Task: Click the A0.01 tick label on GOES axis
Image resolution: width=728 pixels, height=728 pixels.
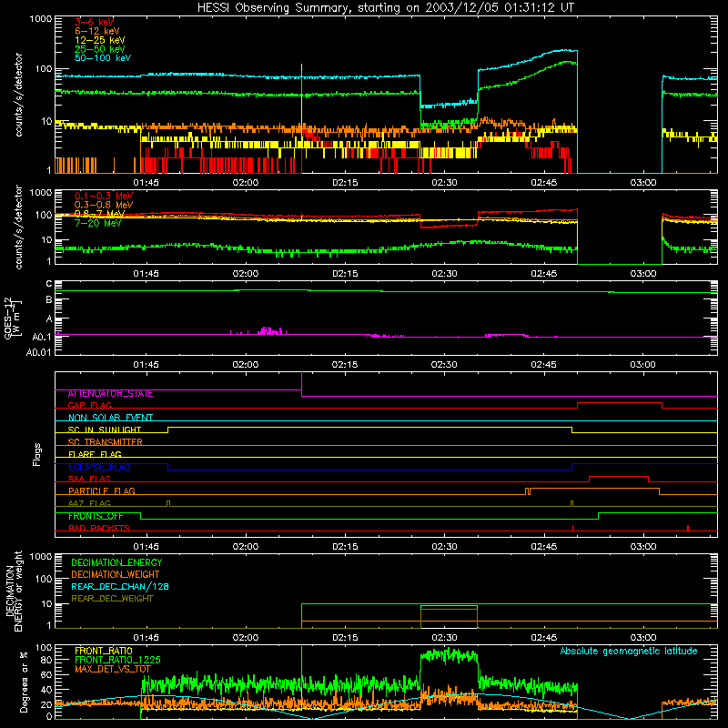Action: [39, 352]
